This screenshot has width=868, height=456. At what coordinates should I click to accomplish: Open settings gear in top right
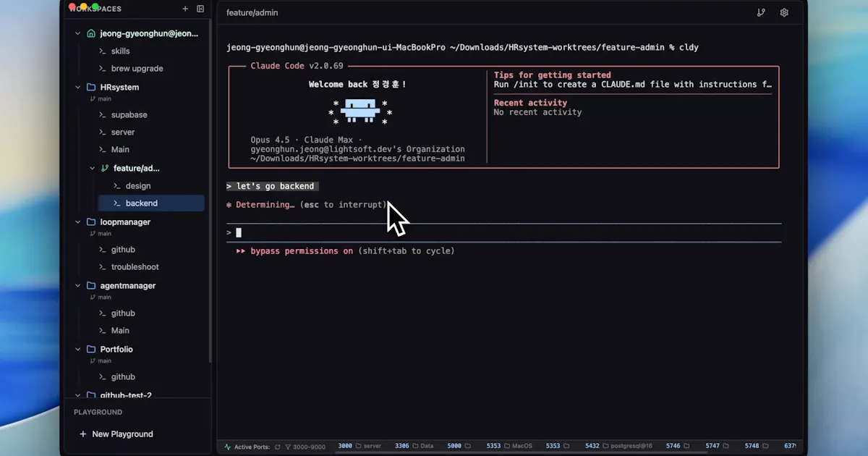click(x=784, y=12)
